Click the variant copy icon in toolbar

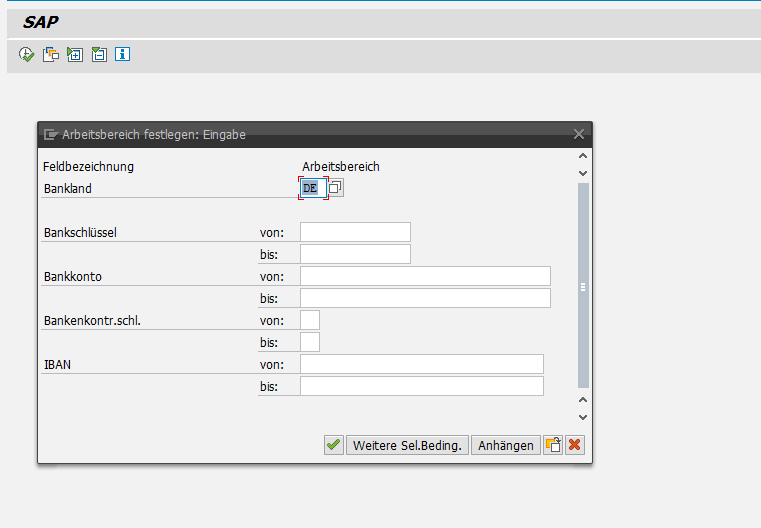pos(50,54)
